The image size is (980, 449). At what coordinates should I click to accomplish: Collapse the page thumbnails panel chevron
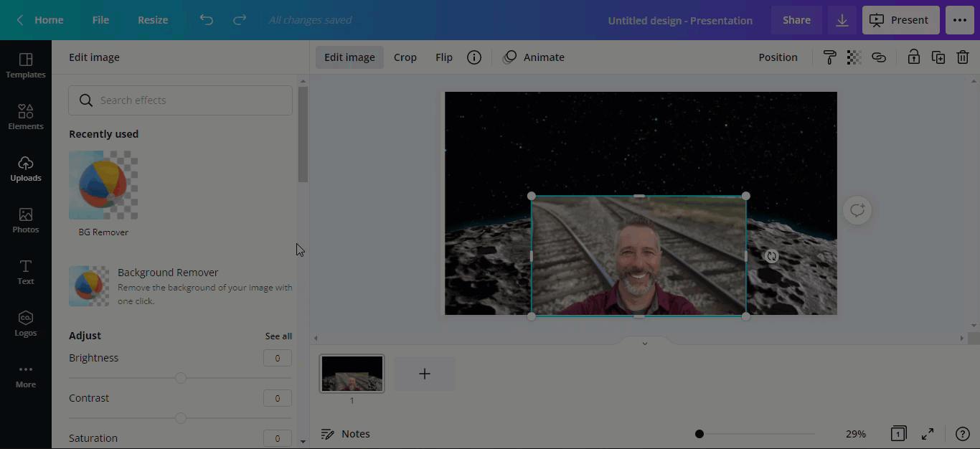(644, 344)
